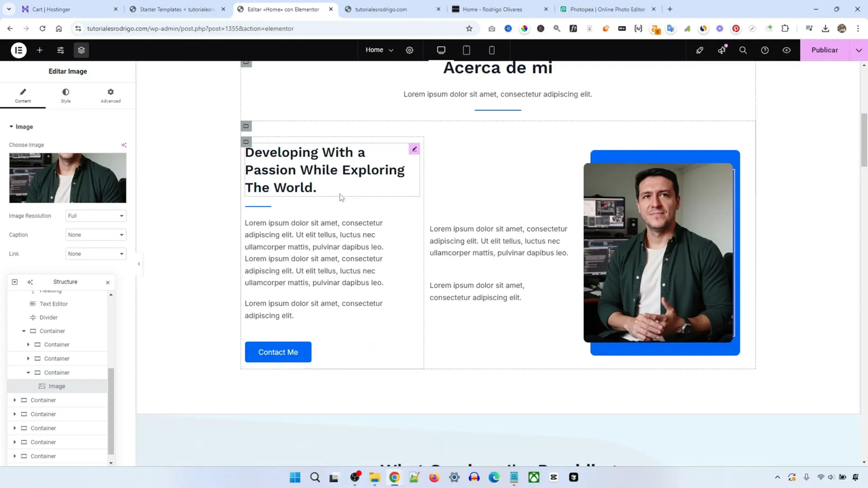Click the Publicar button
This screenshot has height=488, width=868.
824,50
